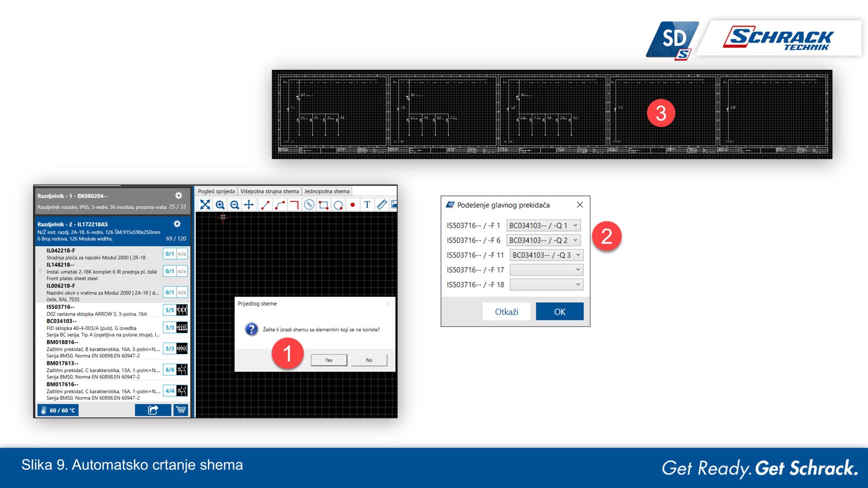Click the BM017613-- breaker symbol icon
This screenshot has width=868, height=488.
point(182,369)
